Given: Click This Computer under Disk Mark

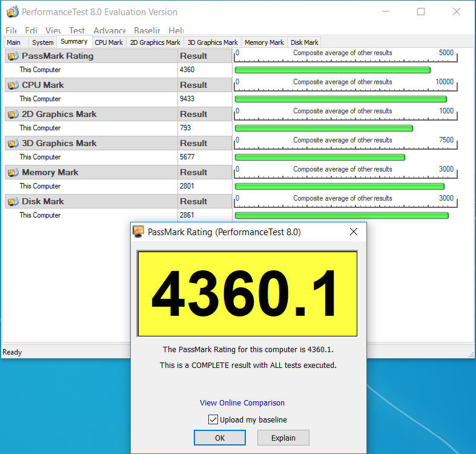Looking at the screenshot, I should pyautogui.click(x=40, y=215).
